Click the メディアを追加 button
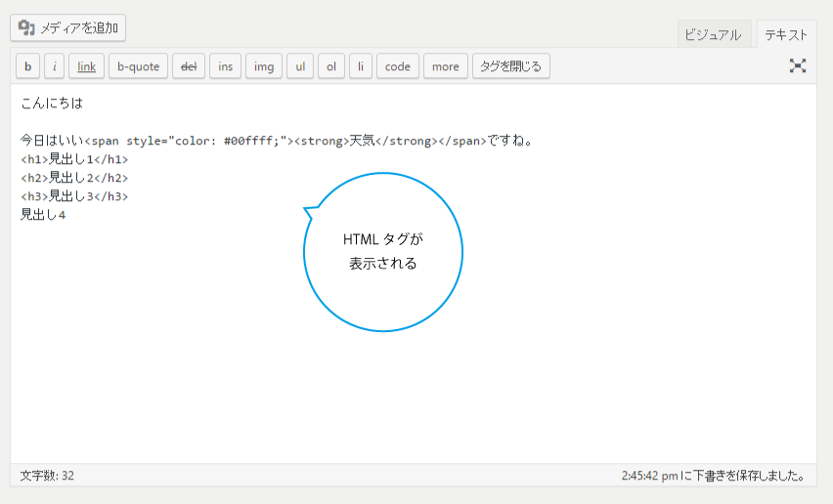The image size is (833, 504). 68,28
